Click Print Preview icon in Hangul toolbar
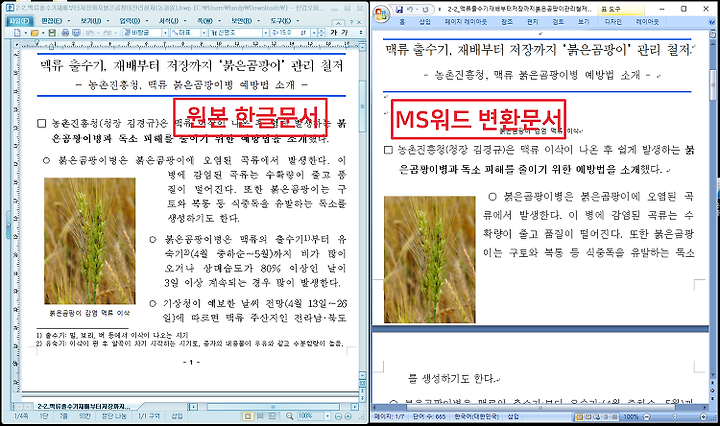720x426 pixels. [x=77, y=33]
